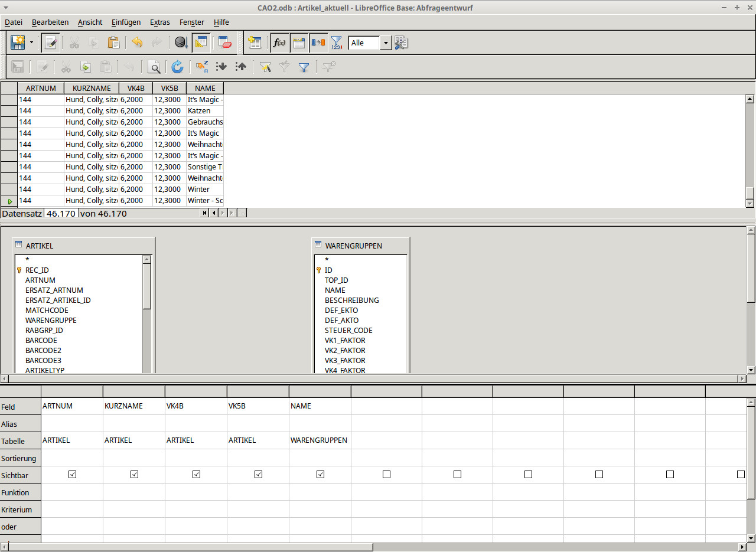Click the NAME column header in results
This screenshot has width=756, height=552.
(x=205, y=88)
